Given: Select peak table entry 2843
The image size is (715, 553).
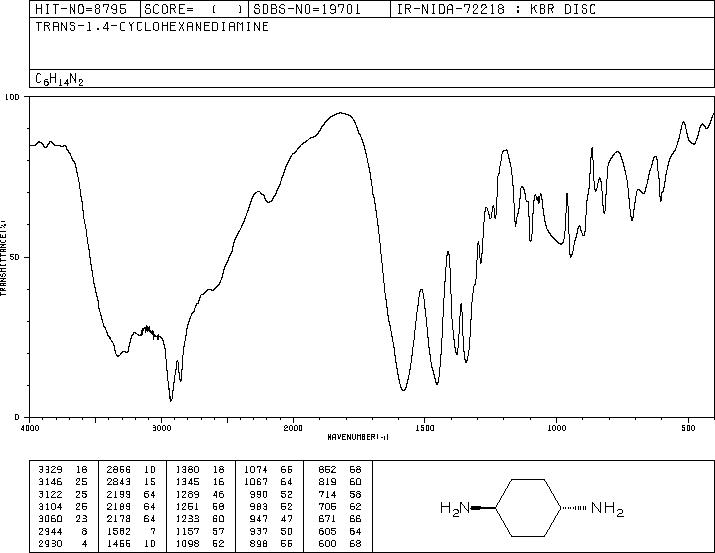Looking at the screenshot, I should [119, 481].
